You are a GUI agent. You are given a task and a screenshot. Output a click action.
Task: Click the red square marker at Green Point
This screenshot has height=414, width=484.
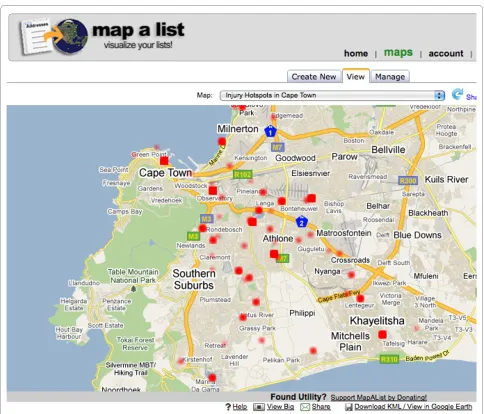coord(164,161)
